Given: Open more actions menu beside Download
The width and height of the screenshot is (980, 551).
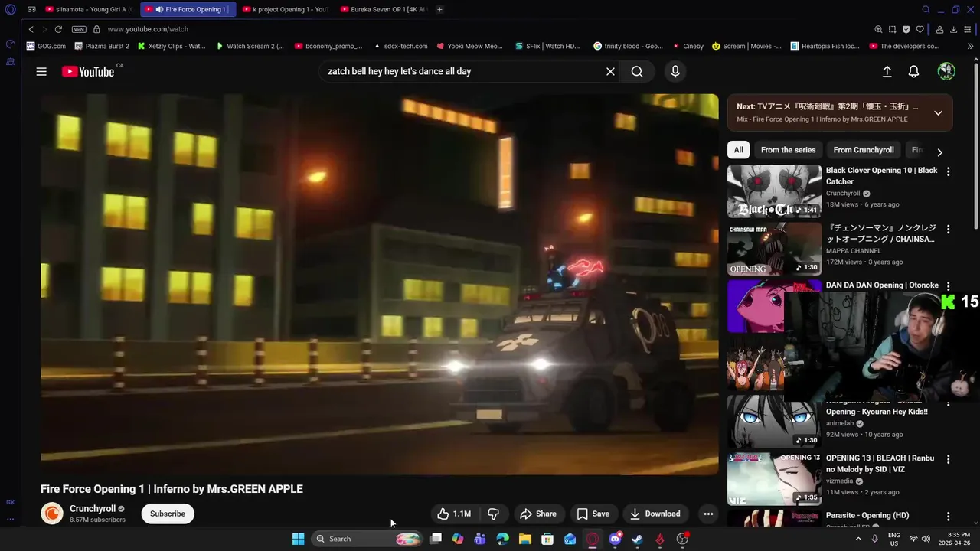Looking at the screenshot, I should pyautogui.click(x=708, y=514).
